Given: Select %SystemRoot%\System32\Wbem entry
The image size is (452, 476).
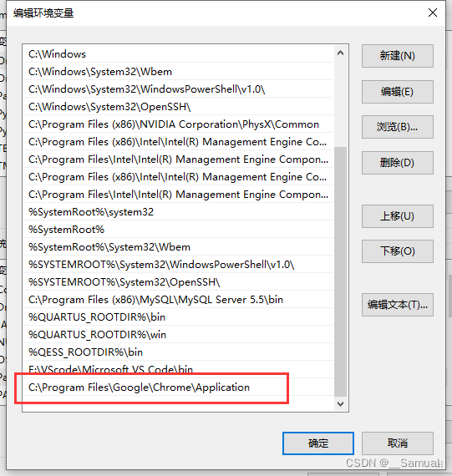Looking at the screenshot, I should coord(178,247).
